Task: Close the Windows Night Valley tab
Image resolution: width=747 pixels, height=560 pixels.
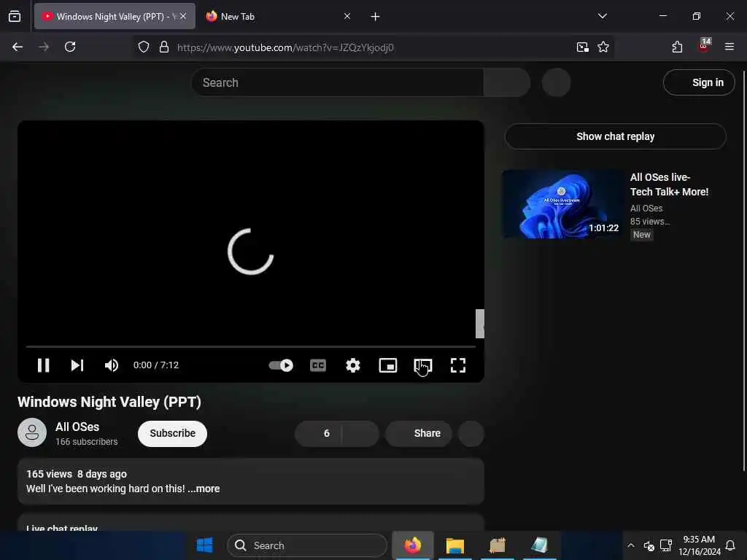Action: tap(183, 16)
